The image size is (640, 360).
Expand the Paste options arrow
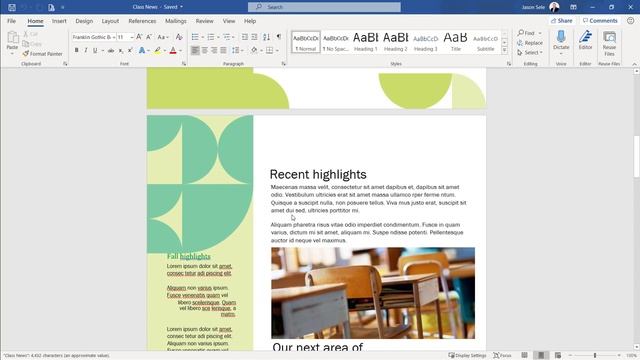pyautogui.click(x=12, y=54)
